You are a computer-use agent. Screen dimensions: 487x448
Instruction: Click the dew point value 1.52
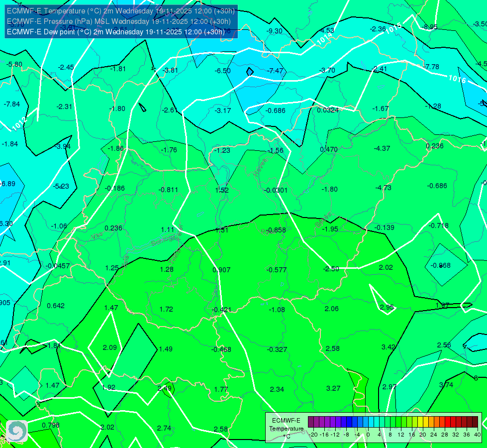click(222, 190)
